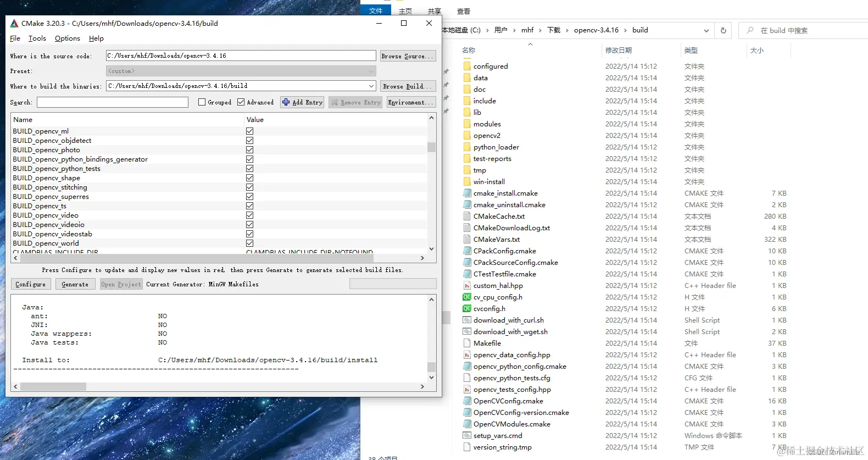Expand the breadcrumb chevron after opencv-3.4.16
Viewport: 868px width, 460px height.
(625, 30)
